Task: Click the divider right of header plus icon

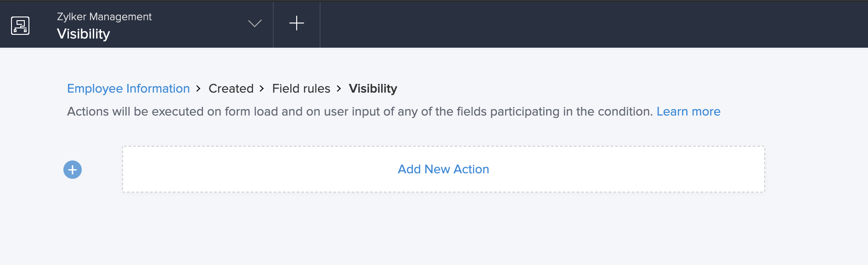Action: pos(320,24)
